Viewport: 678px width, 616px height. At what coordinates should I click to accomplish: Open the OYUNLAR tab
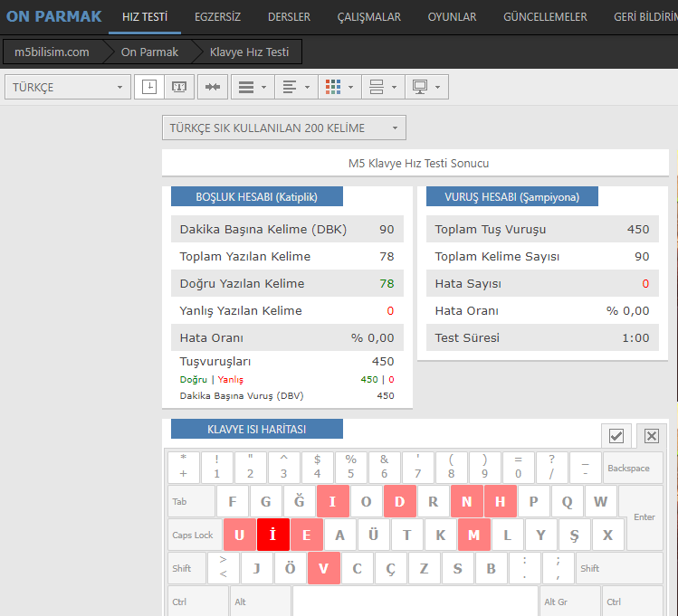[x=452, y=17]
